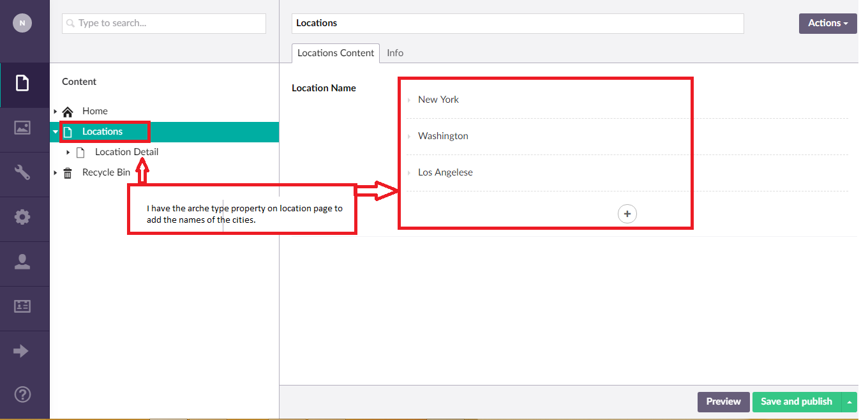Screen dimensions: 868x420
Task: Expand the Home tree node
Action: pyautogui.click(x=56, y=112)
